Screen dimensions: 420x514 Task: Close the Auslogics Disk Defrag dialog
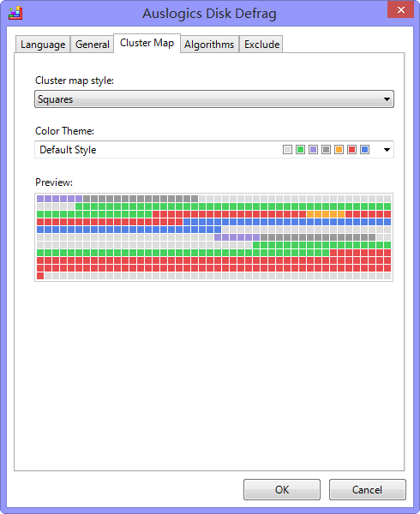click(x=400, y=9)
